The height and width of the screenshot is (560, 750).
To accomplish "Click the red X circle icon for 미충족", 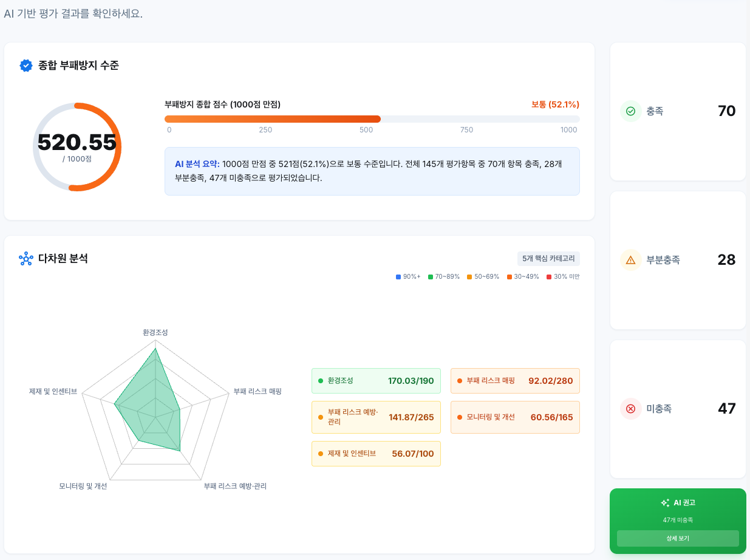I will tap(630, 409).
